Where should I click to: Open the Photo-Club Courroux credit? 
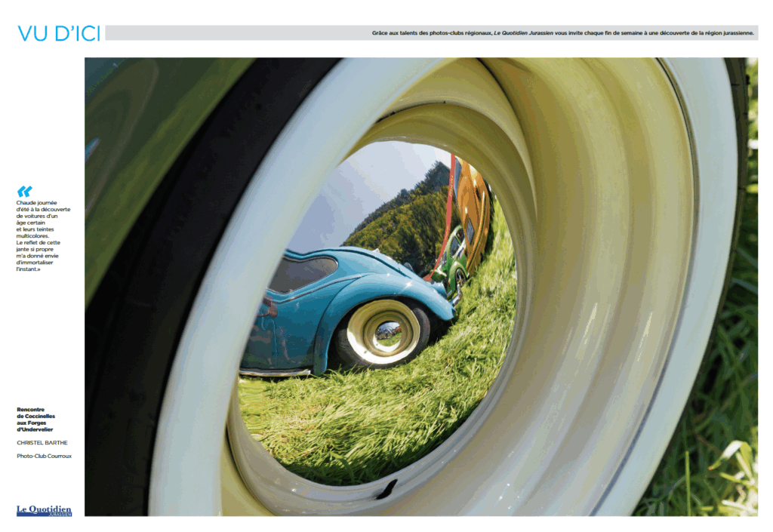(44, 456)
